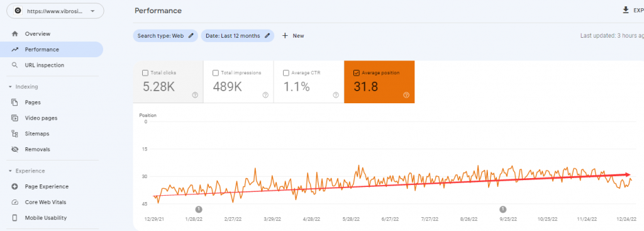Viewport: 644px width, 231px height.
Task: Collapse the Experience section
Action: coord(10,171)
